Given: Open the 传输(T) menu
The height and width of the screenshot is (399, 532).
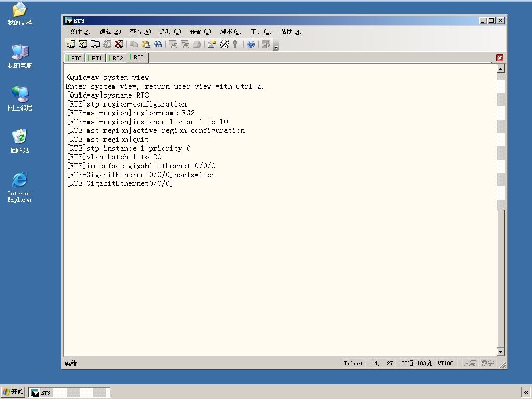Looking at the screenshot, I should tap(201, 32).
